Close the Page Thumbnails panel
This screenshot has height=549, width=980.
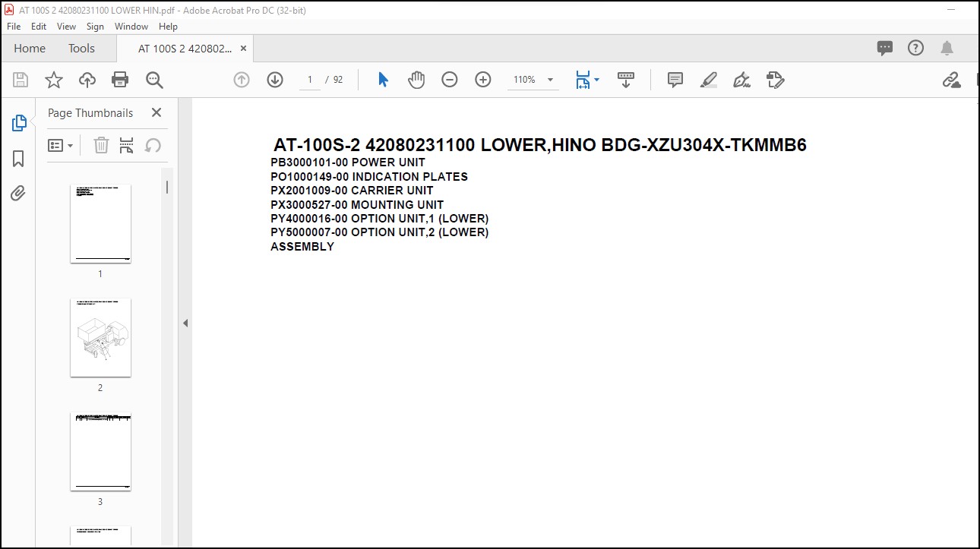156,112
